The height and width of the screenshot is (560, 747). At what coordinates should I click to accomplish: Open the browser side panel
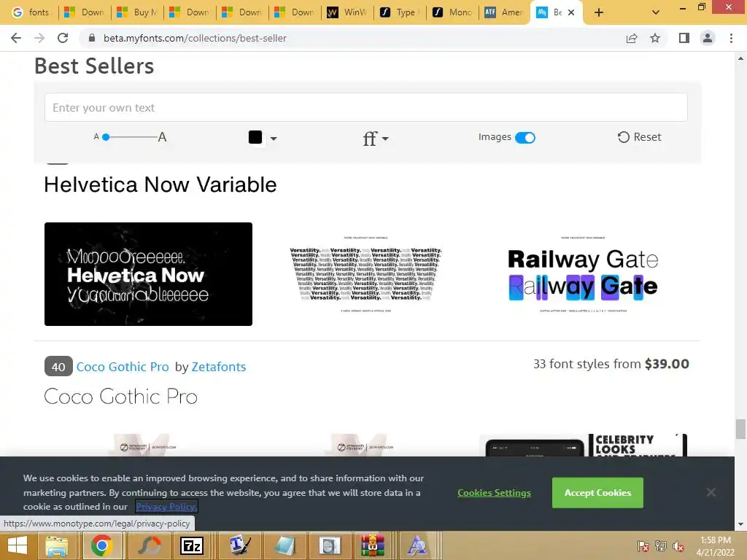684,38
